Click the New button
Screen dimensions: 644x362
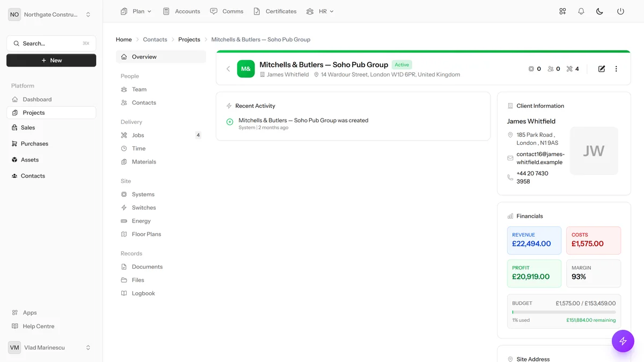tap(51, 60)
